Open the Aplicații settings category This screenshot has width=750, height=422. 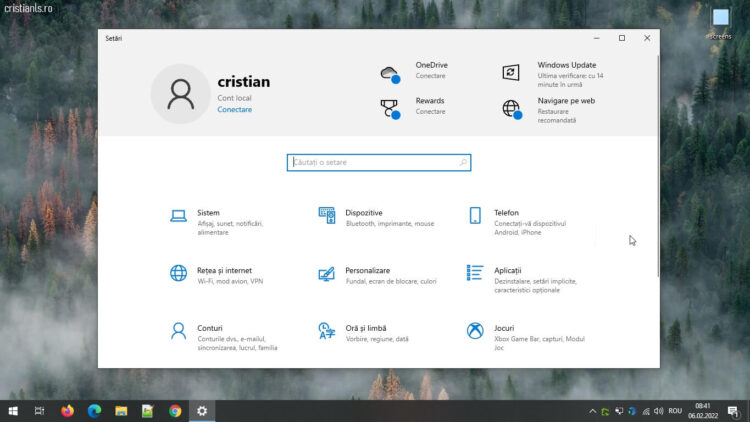tap(507, 271)
